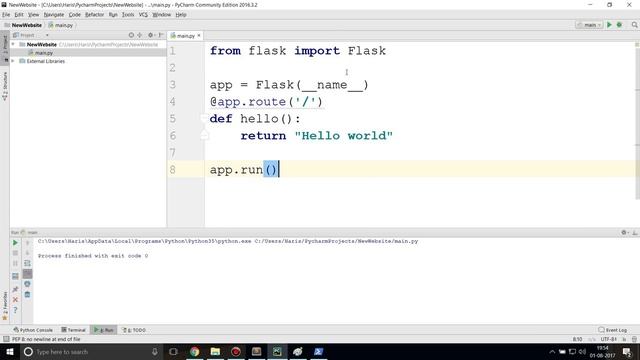Screen dimensions: 640x360
Task: Click the UTF-8 encoding in status bar
Action: [609, 339]
